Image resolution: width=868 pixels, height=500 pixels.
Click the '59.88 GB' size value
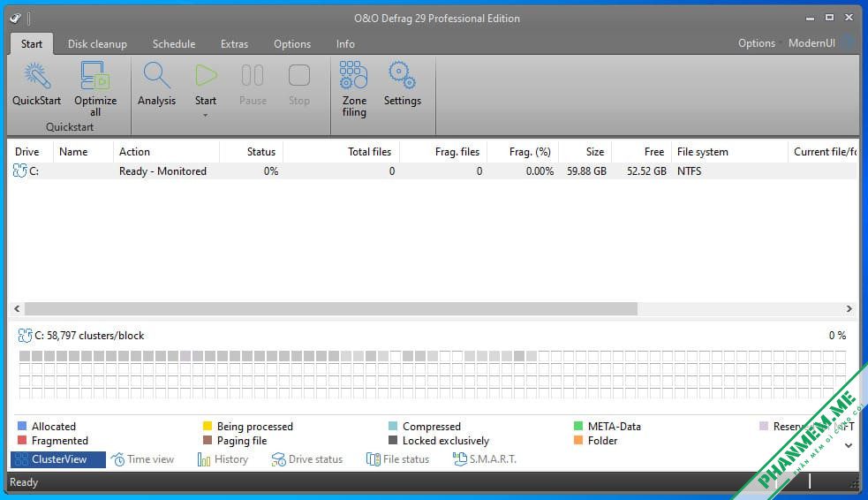point(586,171)
